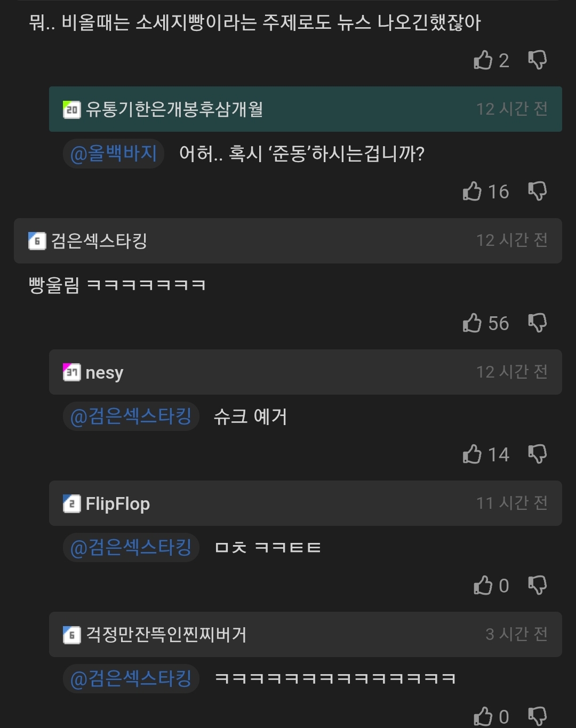Screen dimensions: 576x728
Task: Downvote the comment by 유통기한은개봉후삼개월
Action: 538,191
